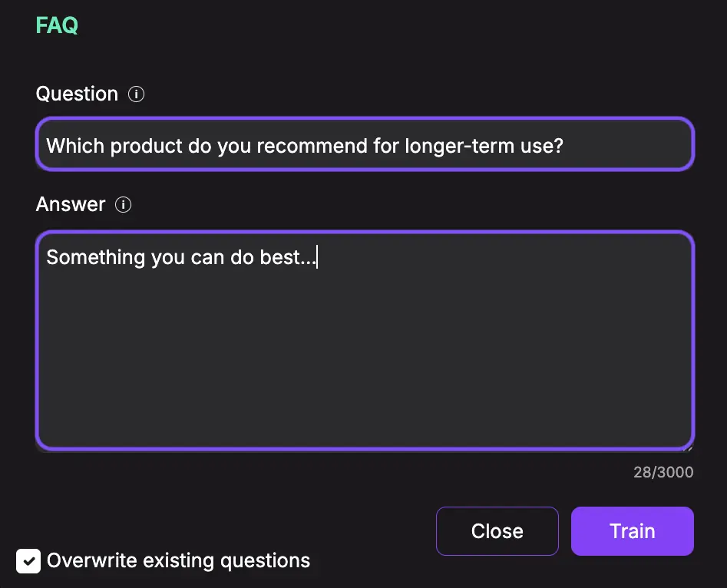Click the Answer field label
This screenshot has width=727, height=588.
click(x=71, y=204)
